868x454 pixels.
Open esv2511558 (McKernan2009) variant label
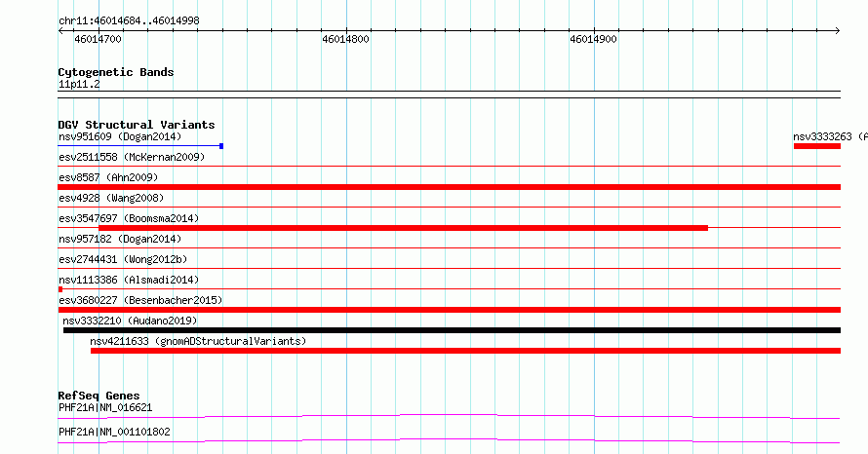tap(132, 157)
